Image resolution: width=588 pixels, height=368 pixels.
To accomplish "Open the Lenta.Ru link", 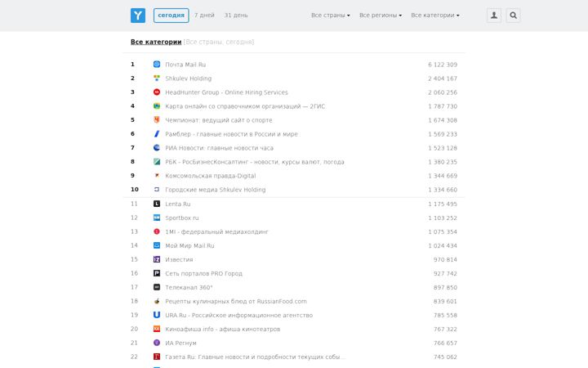I will 178,204.
